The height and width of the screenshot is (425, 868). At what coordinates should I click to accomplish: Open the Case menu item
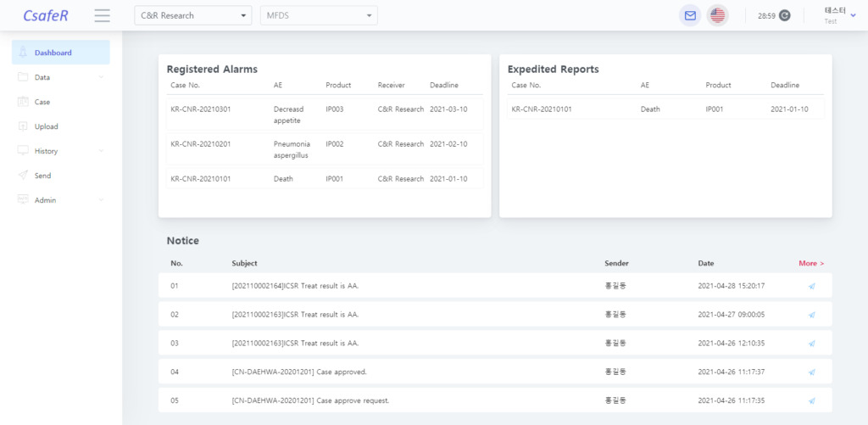point(61,102)
